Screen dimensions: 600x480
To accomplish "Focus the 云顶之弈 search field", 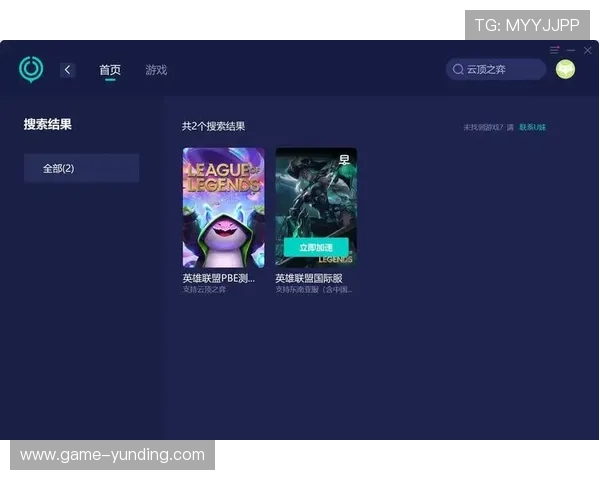I will click(x=496, y=69).
